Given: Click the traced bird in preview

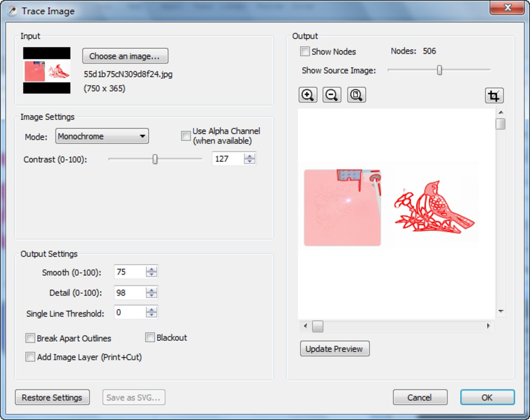Looking at the screenshot, I should 434,207.
